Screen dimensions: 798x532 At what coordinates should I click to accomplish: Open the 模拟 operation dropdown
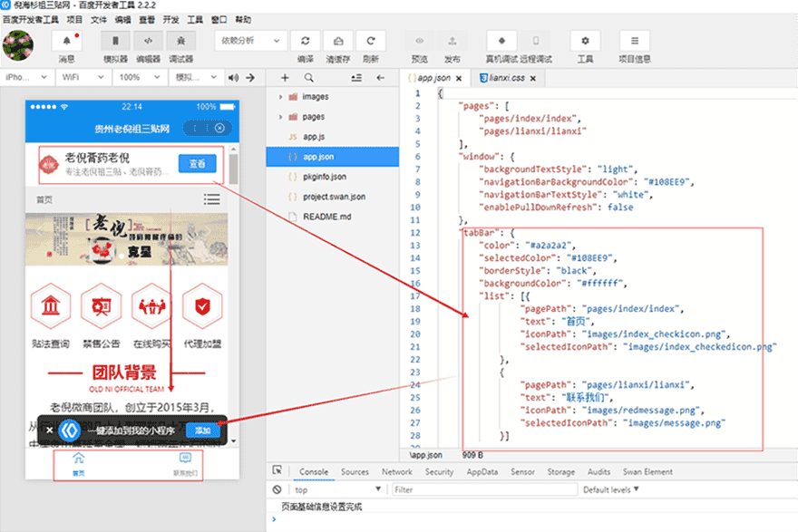click(x=196, y=77)
